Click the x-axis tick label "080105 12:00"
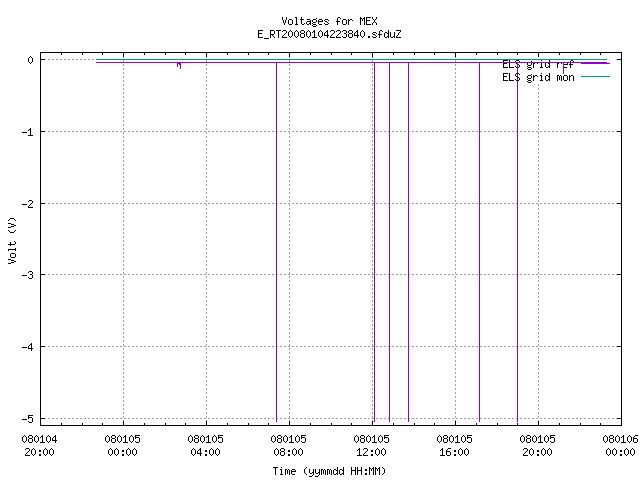The height and width of the screenshot is (480, 640). tap(371, 446)
